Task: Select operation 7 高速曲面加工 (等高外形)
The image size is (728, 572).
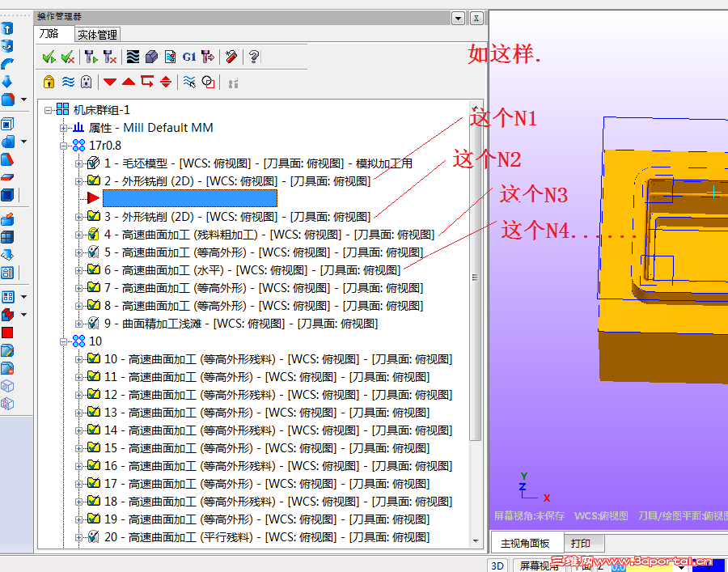Action: point(264,288)
